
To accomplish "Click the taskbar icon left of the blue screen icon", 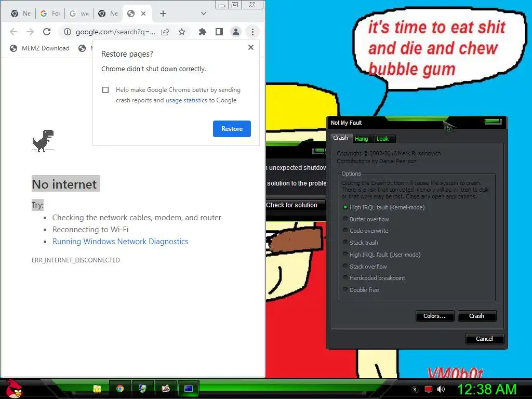I will [166, 389].
